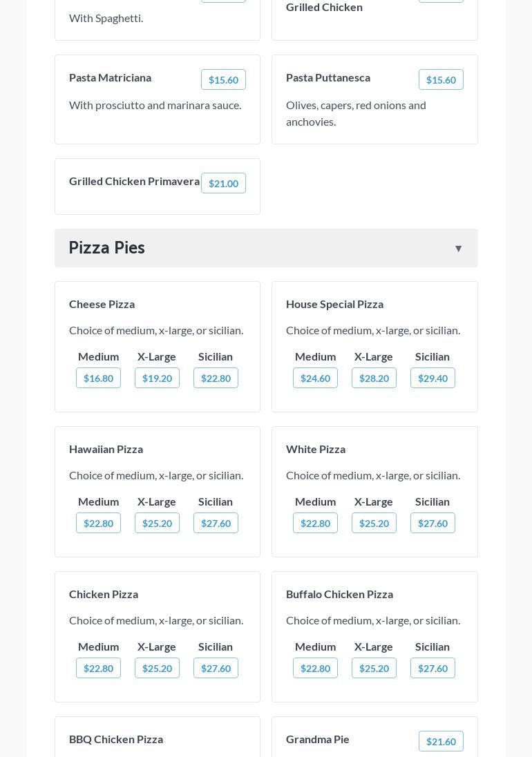Choose Chicken Pizza Sicilian $27.60
The image size is (532, 757).
[x=216, y=668]
